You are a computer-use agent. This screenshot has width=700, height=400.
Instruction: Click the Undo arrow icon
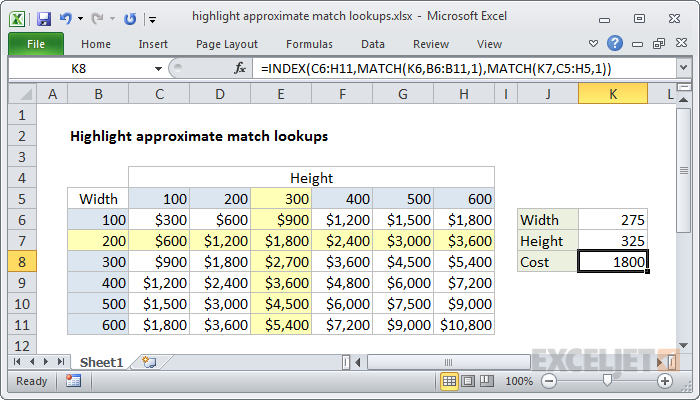pos(66,18)
